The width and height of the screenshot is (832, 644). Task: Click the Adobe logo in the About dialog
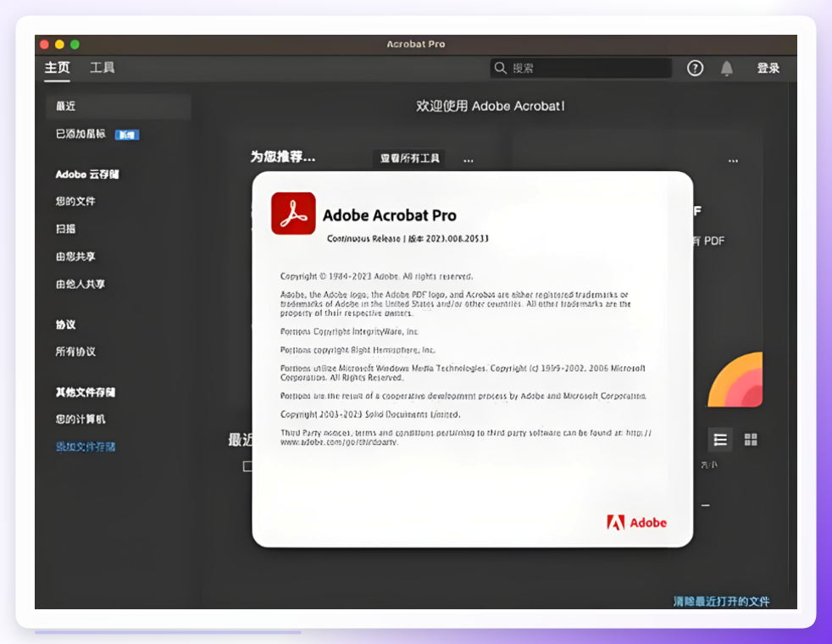coord(637,523)
